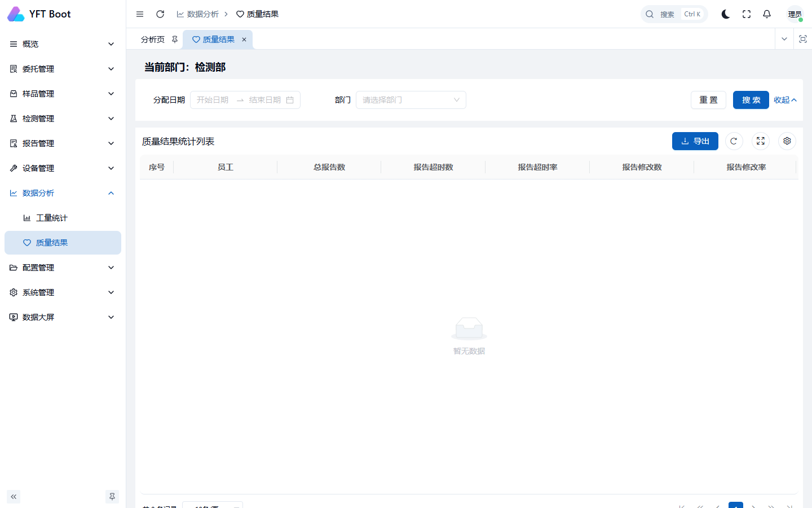
Task: Expand the 配置管理 sidebar menu
Action: pos(63,268)
